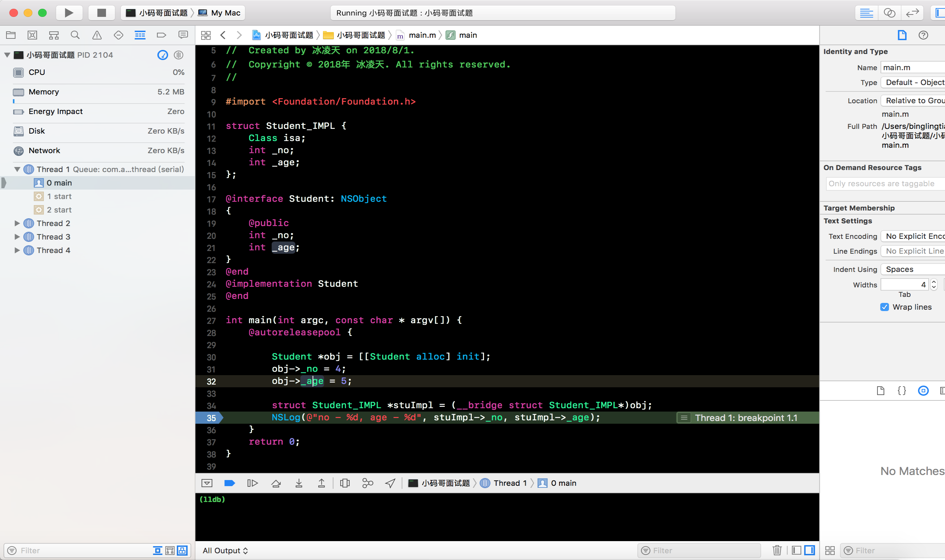Select the File inspector tab
This screenshot has height=560, width=945.
(x=901, y=35)
